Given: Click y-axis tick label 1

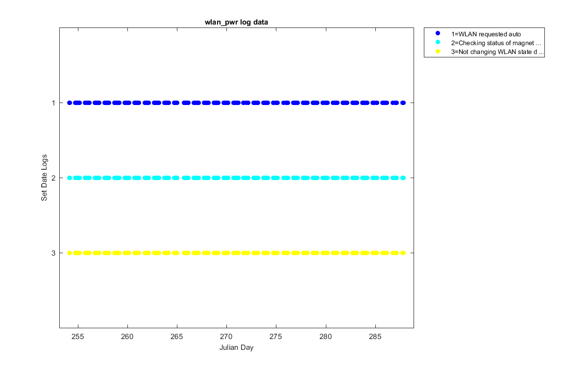Looking at the screenshot, I should (54, 103).
